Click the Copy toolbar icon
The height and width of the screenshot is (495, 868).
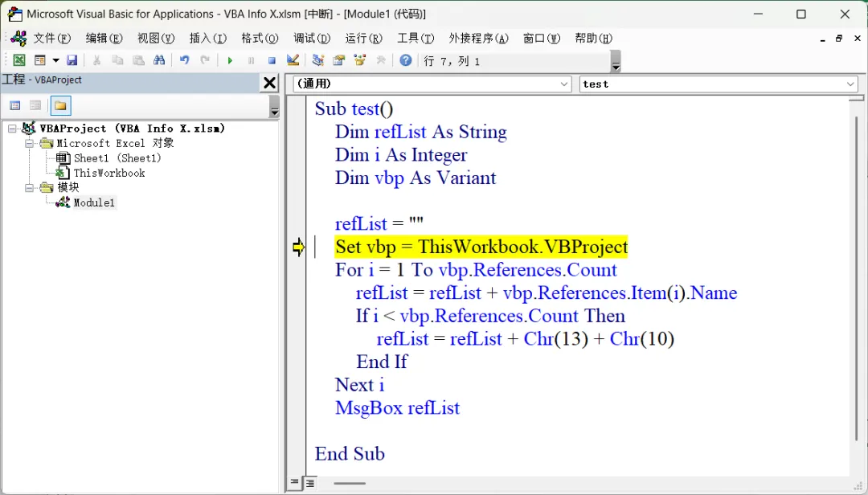pos(117,60)
